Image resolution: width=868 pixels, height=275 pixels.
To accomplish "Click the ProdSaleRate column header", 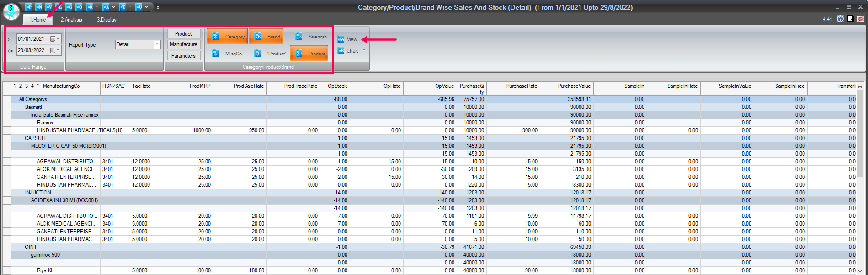I will pos(240,88).
